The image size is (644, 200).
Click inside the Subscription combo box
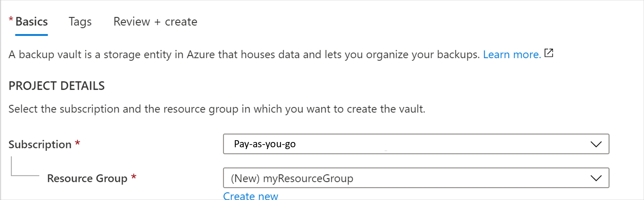coord(392,144)
